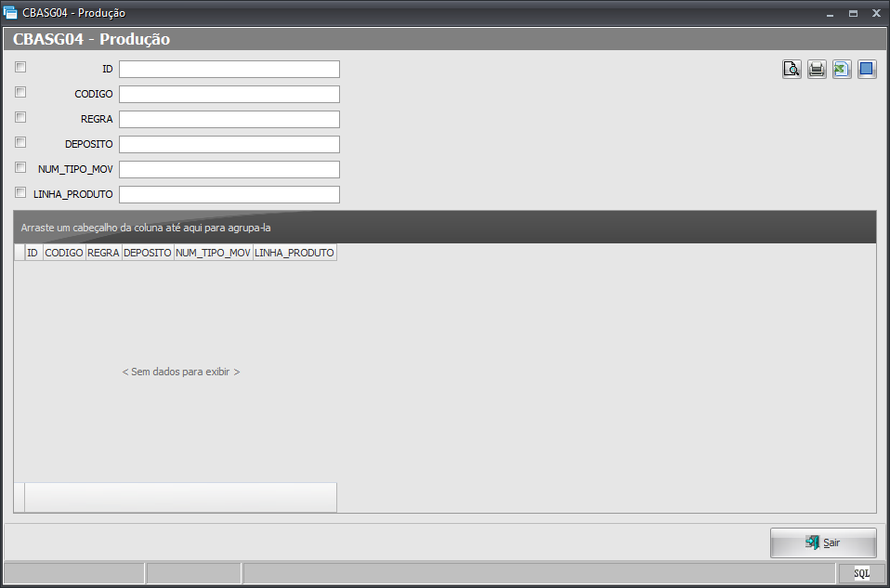Sort by the DEPOSITO column header
Image resolution: width=890 pixels, height=588 pixels.
tap(148, 253)
